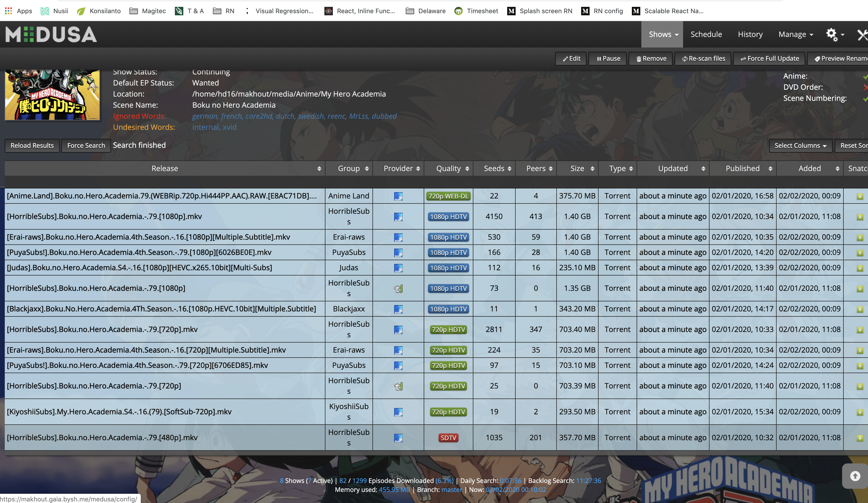The height and width of the screenshot is (503, 868).
Task: Sort results by Release column
Action: tap(165, 168)
